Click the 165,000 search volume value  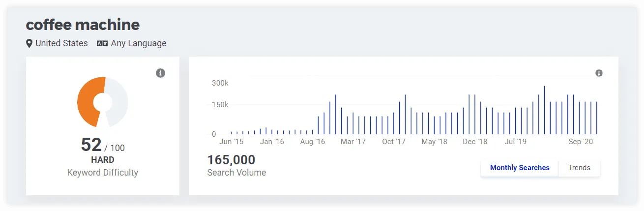[231, 160]
